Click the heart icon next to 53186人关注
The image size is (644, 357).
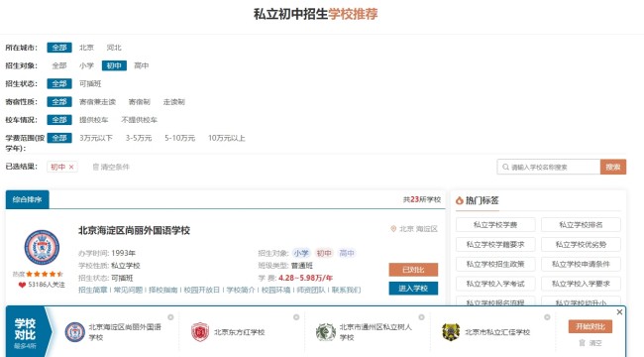pyautogui.click(x=22, y=285)
